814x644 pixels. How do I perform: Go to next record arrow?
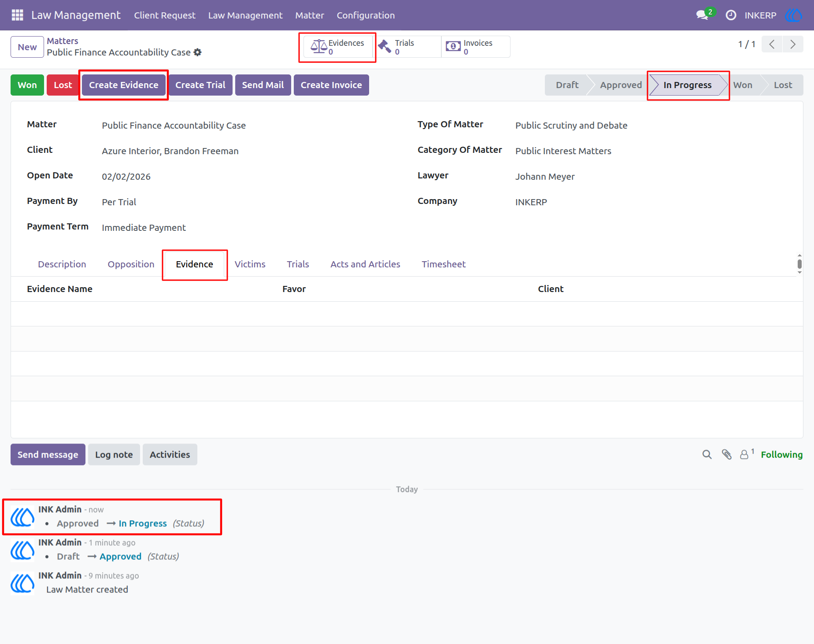point(793,44)
